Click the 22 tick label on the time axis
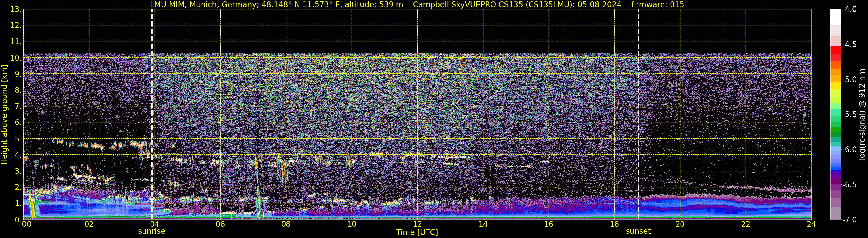The height and width of the screenshot is (238, 868). 746,224
